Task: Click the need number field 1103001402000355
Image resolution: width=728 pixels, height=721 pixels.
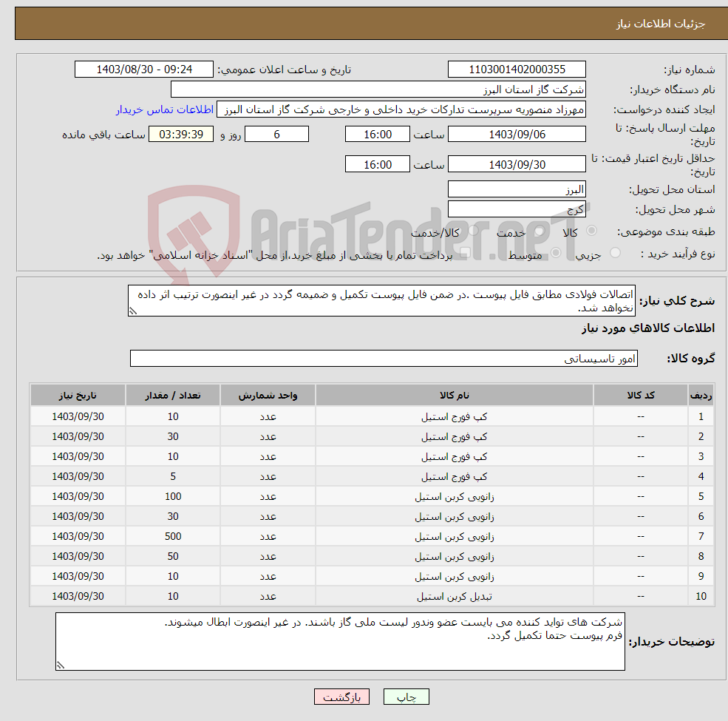Action: (x=517, y=70)
